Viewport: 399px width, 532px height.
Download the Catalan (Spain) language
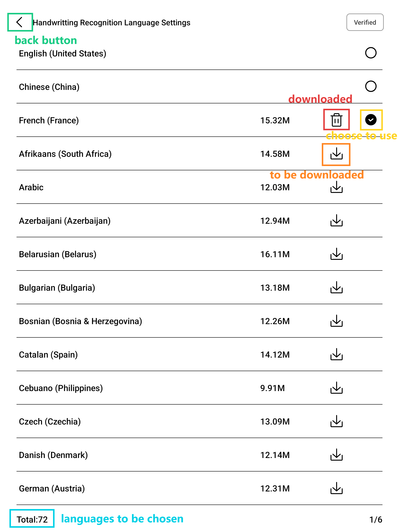(336, 355)
